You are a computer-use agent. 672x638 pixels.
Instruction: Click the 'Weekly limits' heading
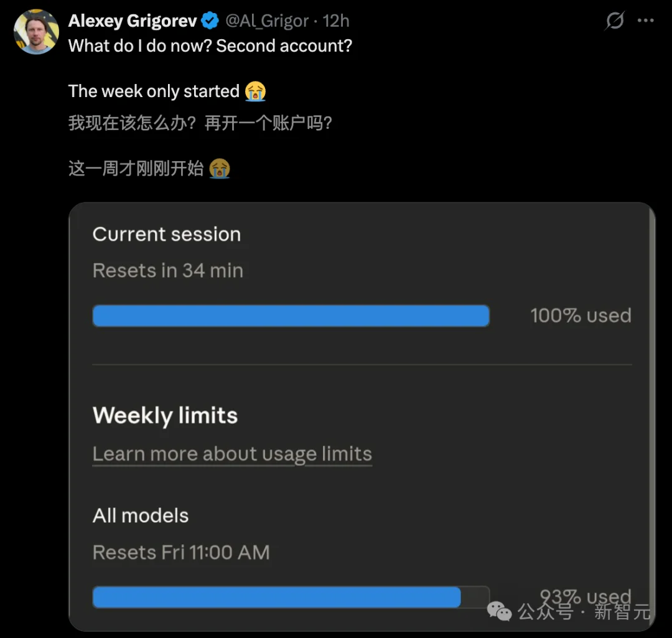[x=164, y=415]
